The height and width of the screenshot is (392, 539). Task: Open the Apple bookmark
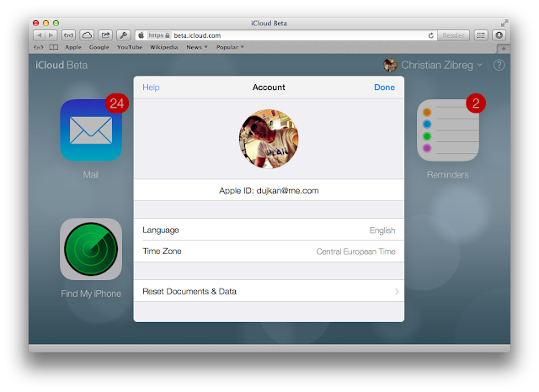73,47
